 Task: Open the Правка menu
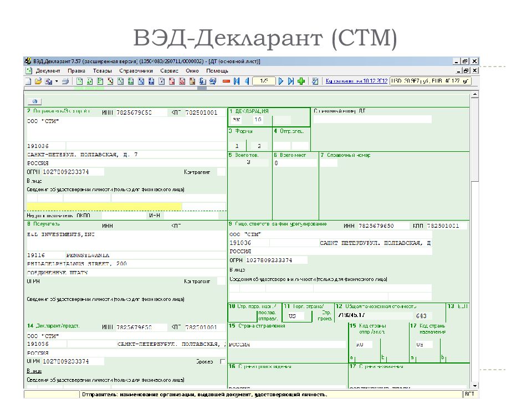[76, 70]
